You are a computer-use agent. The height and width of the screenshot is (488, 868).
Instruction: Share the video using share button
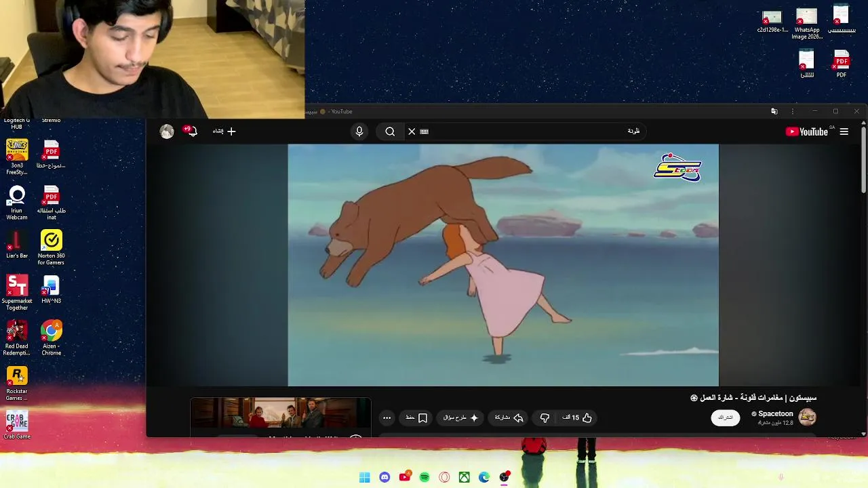(509, 418)
